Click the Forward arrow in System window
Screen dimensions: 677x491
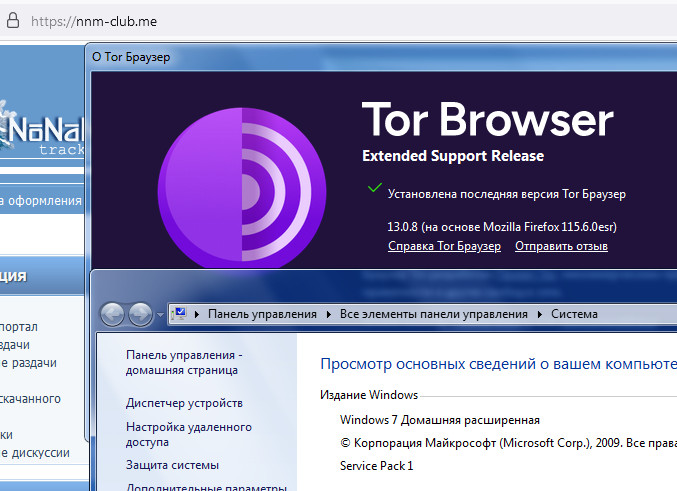click(x=140, y=314)
